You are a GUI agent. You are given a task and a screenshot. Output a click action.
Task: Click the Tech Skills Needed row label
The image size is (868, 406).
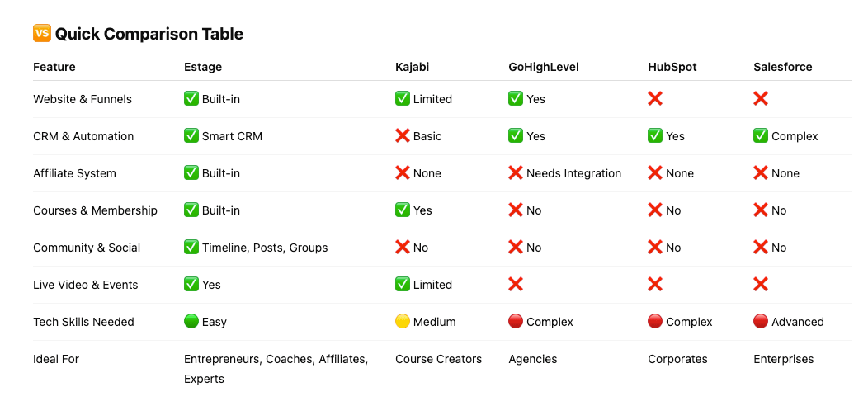(83, 322)
